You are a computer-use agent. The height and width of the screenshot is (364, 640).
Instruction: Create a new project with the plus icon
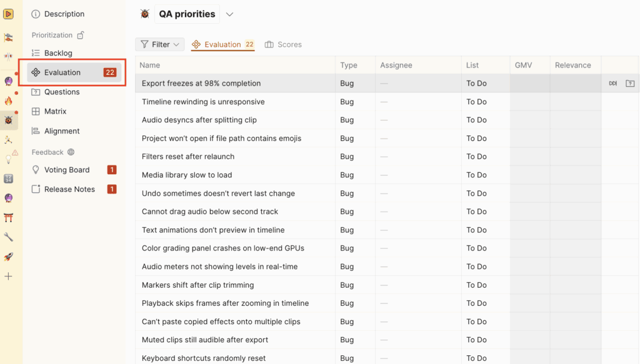pos(8,276)
